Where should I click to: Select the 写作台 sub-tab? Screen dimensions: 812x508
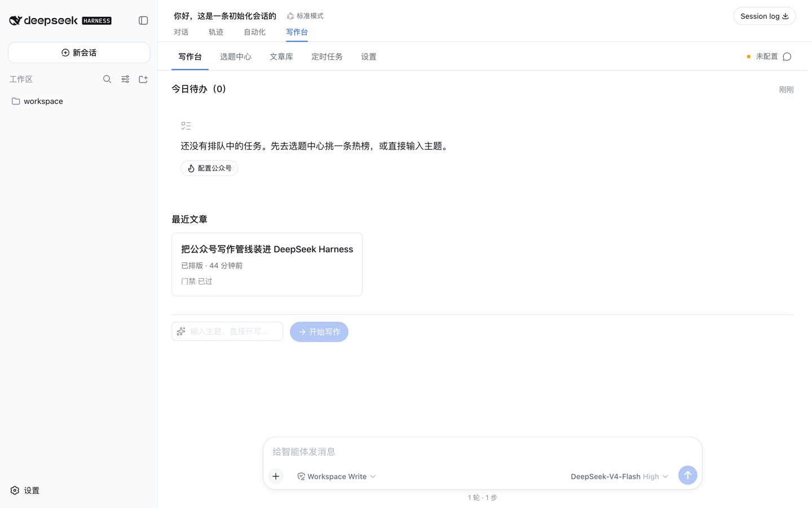tap(190, 57)
